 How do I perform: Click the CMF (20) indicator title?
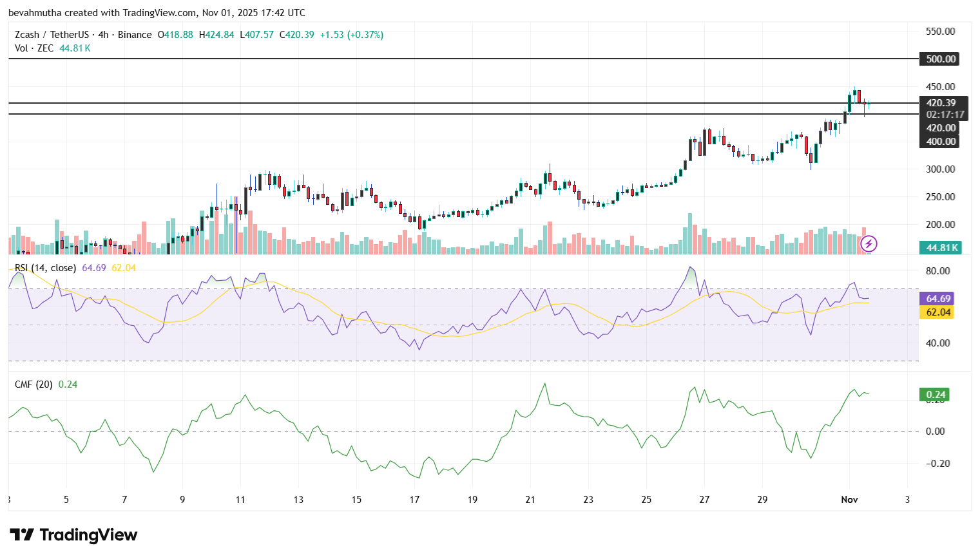tap(34, 384)
